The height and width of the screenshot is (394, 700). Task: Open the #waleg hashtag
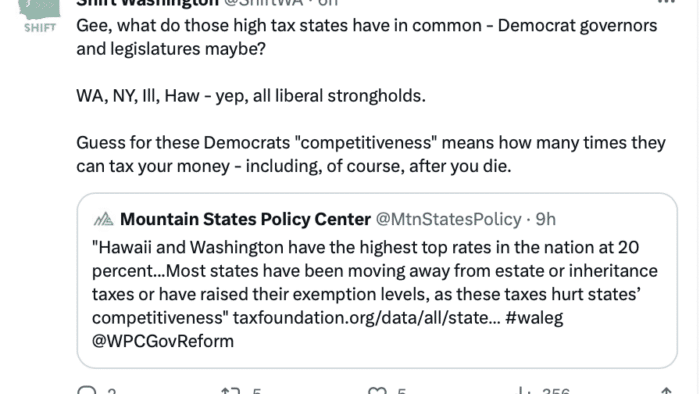click(x=534, y=318)
